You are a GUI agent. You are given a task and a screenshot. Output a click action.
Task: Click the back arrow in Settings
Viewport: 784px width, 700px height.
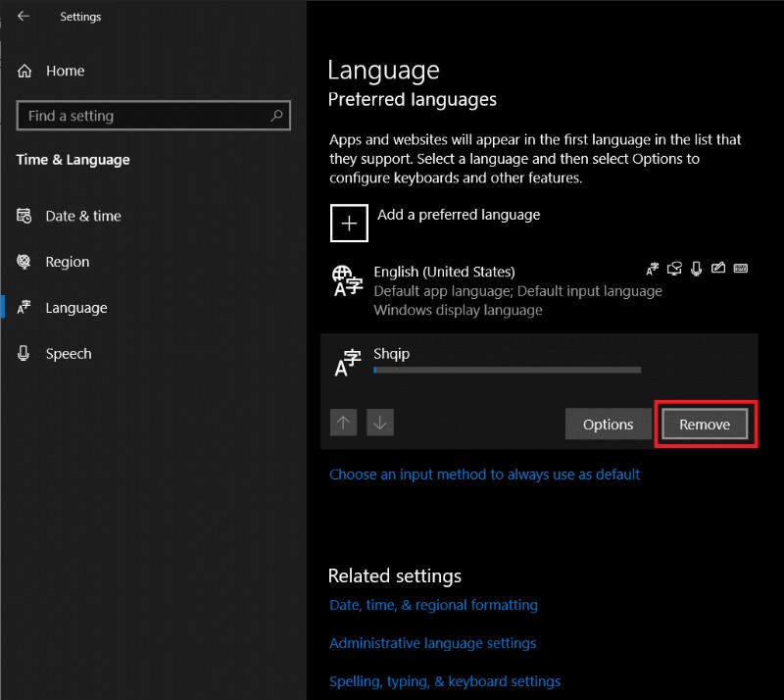point(23,16)
